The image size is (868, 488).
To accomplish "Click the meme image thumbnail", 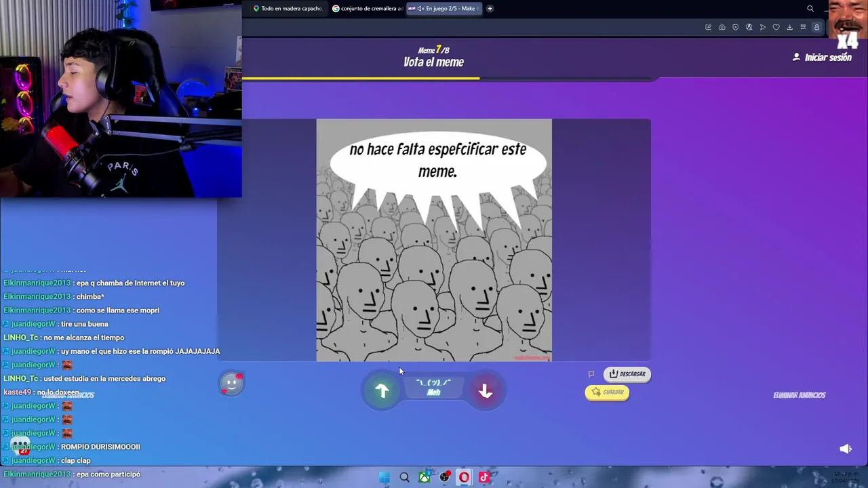I will click(x=434, y=240).
